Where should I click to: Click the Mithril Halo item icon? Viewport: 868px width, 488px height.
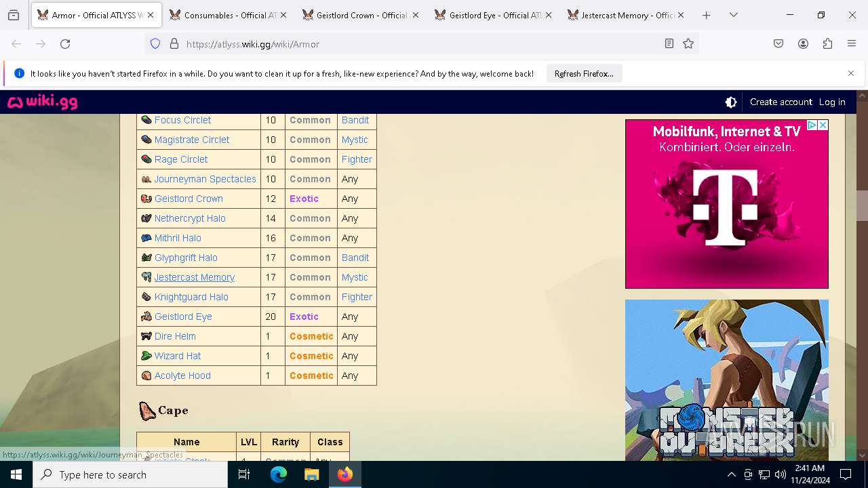click(x=146, y=238)
